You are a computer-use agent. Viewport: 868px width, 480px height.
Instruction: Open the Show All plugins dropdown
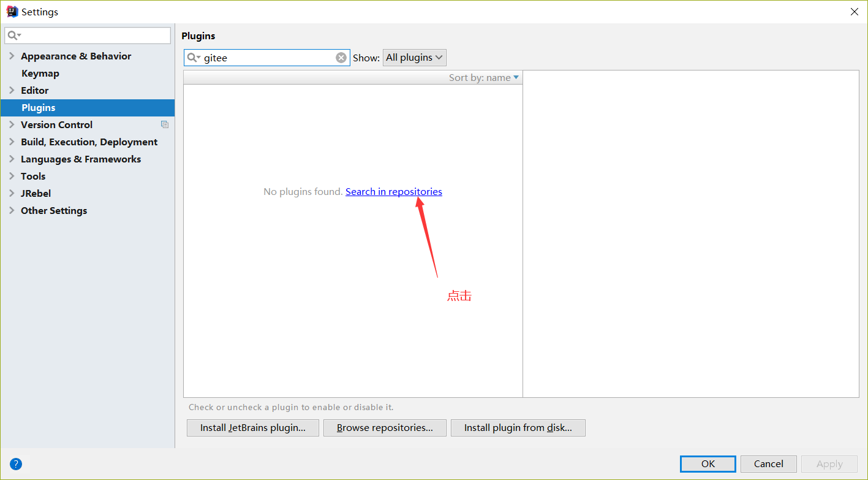point(415,58)
